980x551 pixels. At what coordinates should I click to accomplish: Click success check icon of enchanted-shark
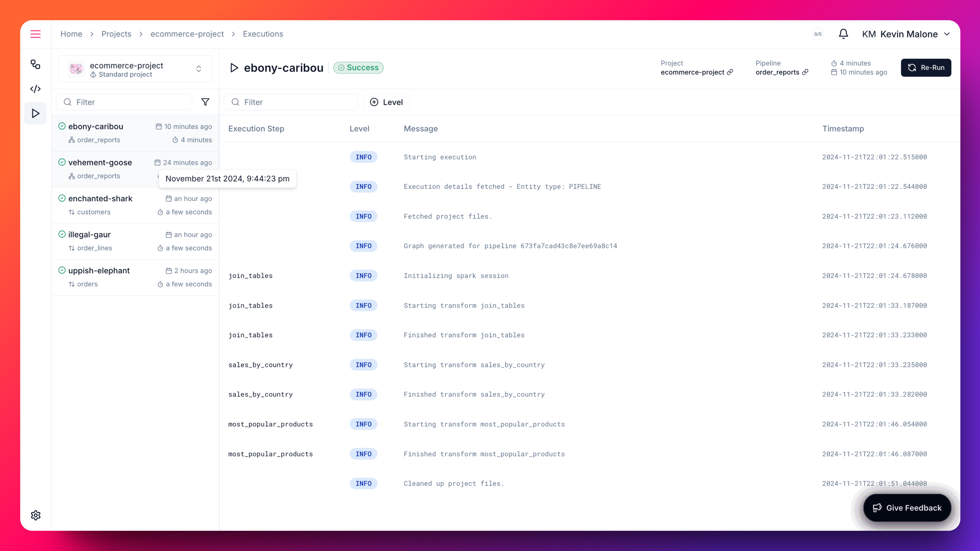[x=62, y=198]
